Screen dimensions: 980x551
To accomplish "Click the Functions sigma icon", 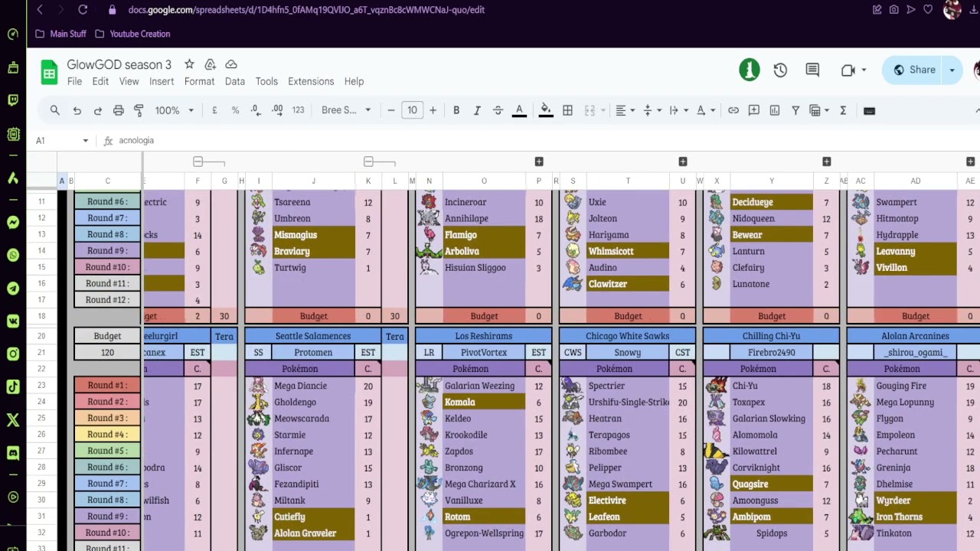I will [843, 110].
